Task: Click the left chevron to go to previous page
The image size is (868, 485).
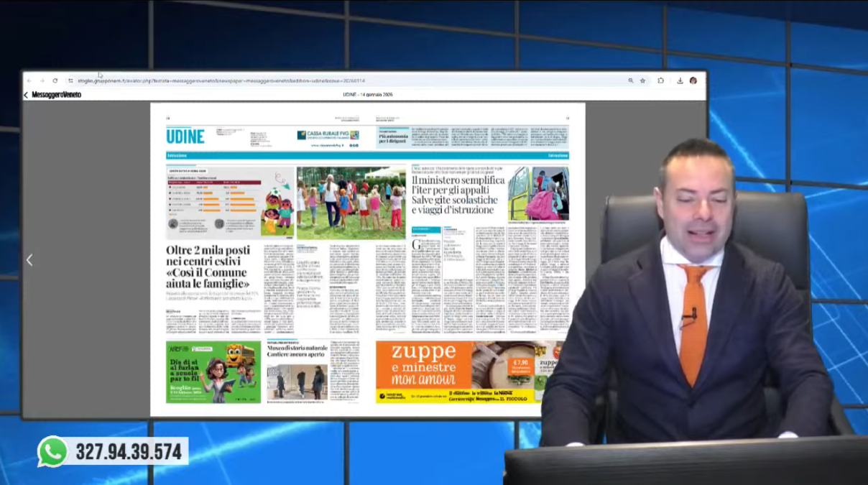Action: 29,260
